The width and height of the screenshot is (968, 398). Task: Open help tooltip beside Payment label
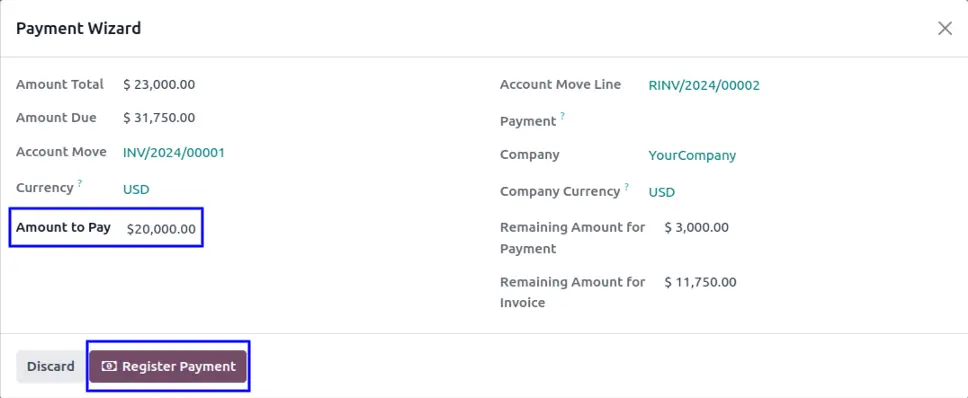click(562, 116)
